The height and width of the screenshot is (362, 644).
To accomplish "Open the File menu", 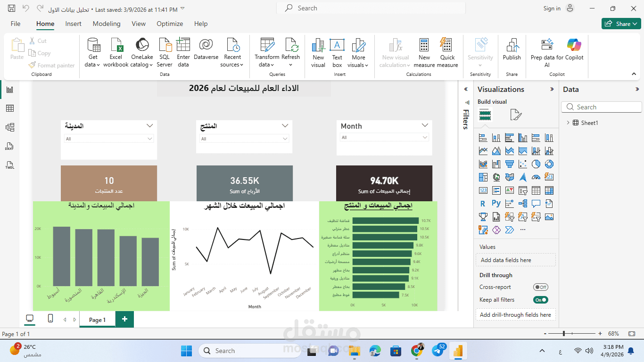I will coord(16,24).
